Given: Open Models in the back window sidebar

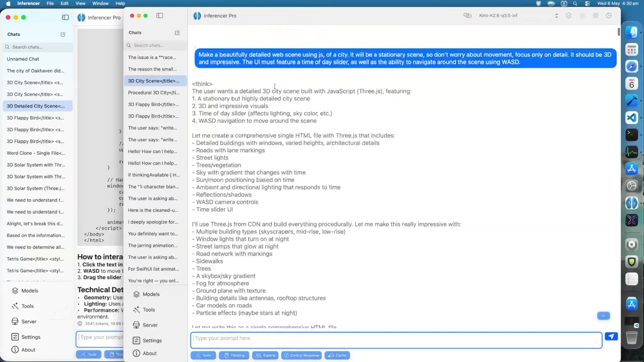Looking at the screenshot, I should [30, 291].
